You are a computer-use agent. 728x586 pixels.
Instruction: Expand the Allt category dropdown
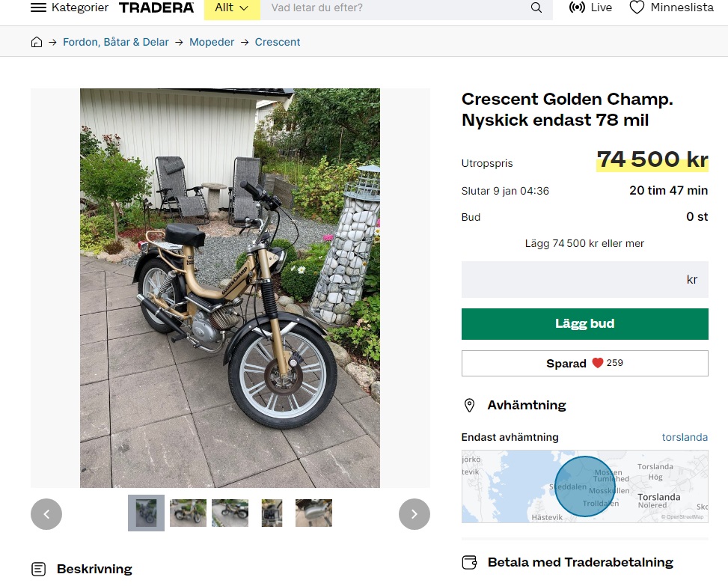point(232,7)
